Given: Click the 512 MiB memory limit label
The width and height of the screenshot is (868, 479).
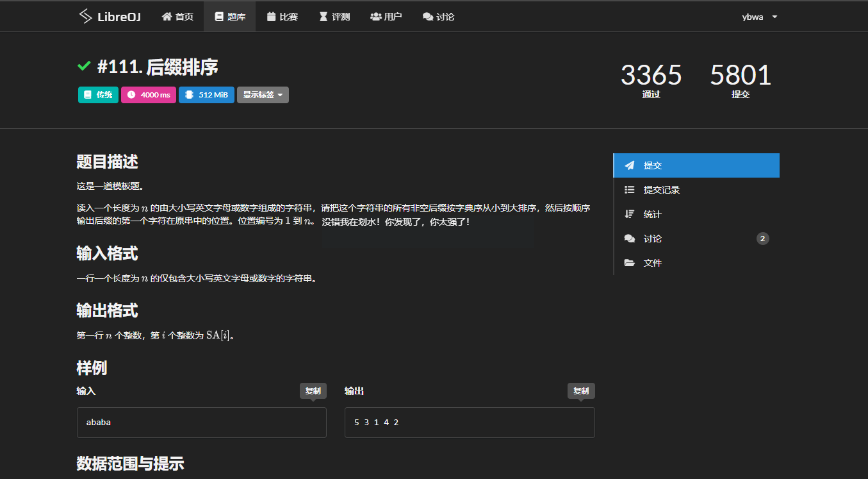Looking at the screenshot, I should pos(206,95).
